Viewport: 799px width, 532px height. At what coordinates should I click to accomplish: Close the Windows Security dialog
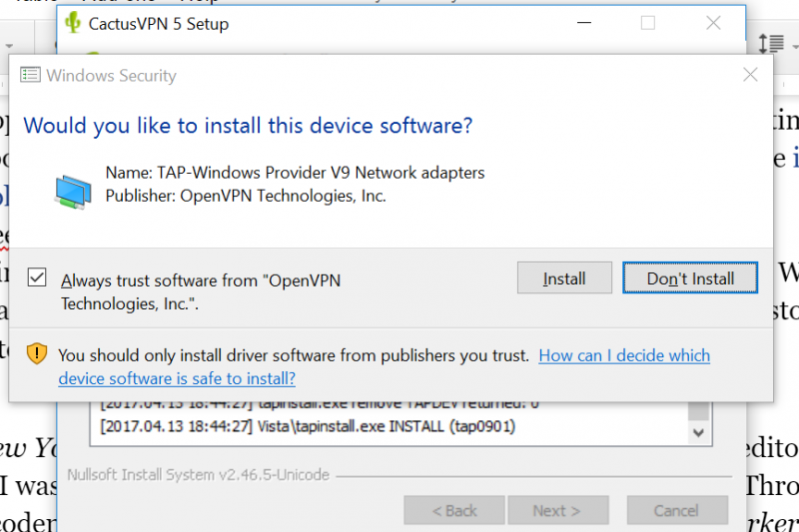point(750,75)
